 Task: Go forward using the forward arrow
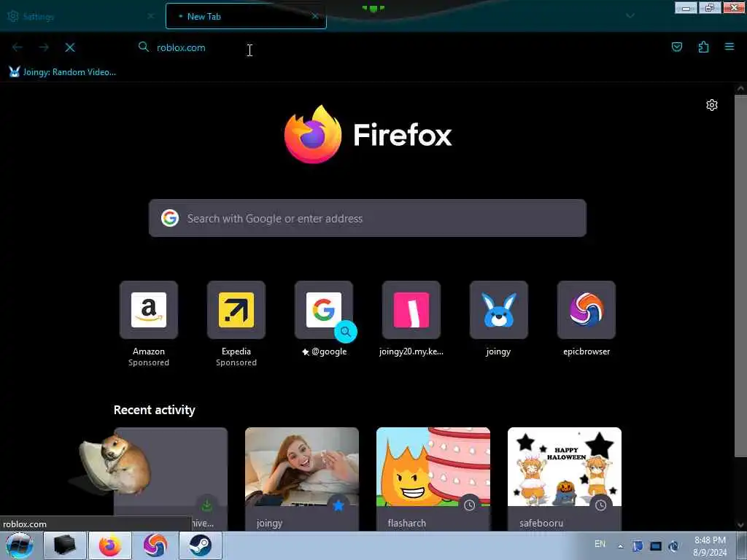44,47
